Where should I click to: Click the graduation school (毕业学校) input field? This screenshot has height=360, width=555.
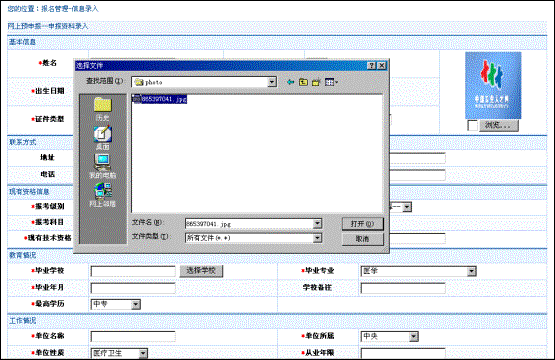[x=133, y=271]
